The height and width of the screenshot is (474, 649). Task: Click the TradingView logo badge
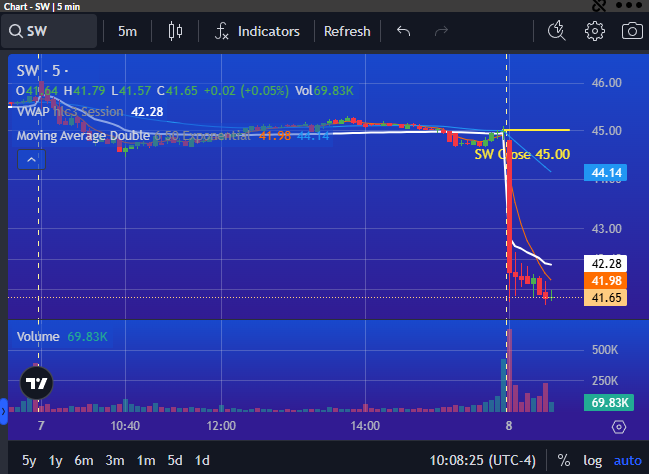36,383
